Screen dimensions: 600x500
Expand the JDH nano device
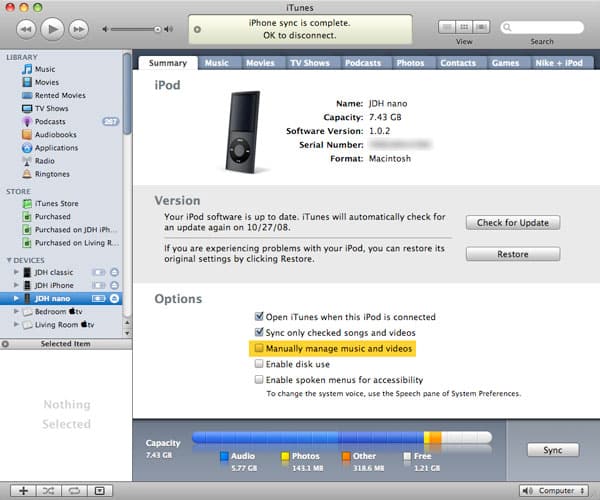pos(16,298)
